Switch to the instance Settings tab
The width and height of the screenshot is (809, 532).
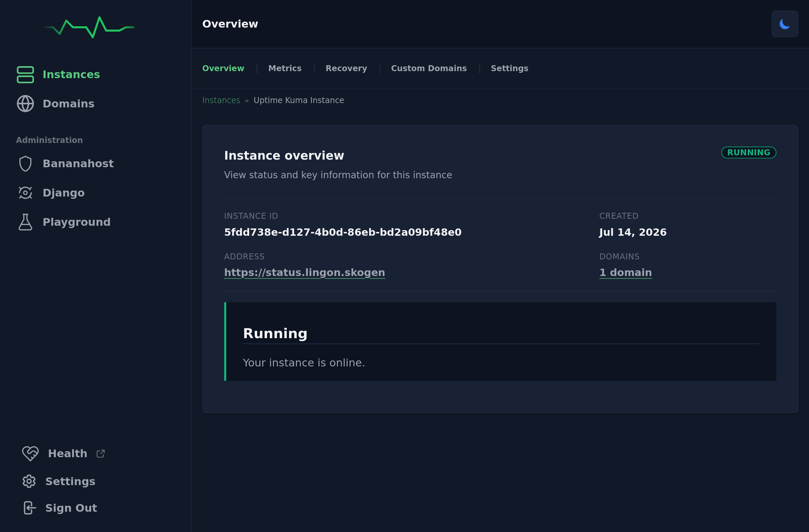[x=509, y=68]
